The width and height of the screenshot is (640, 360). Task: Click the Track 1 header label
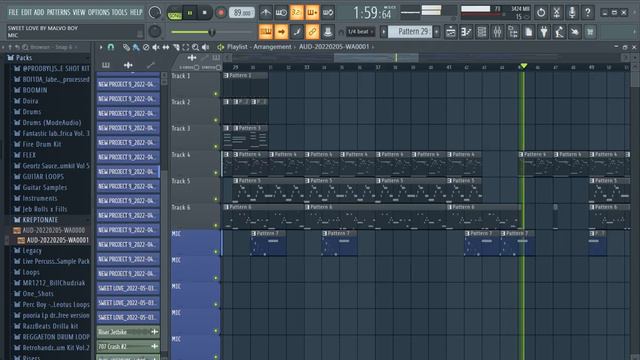pos(181,76)
